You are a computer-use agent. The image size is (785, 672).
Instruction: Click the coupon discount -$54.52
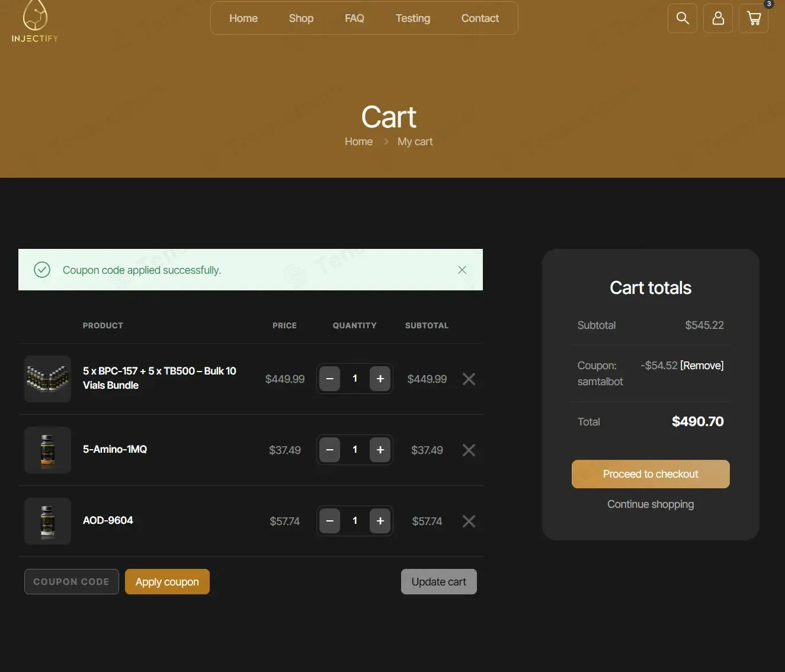click(x=659, y=366)
